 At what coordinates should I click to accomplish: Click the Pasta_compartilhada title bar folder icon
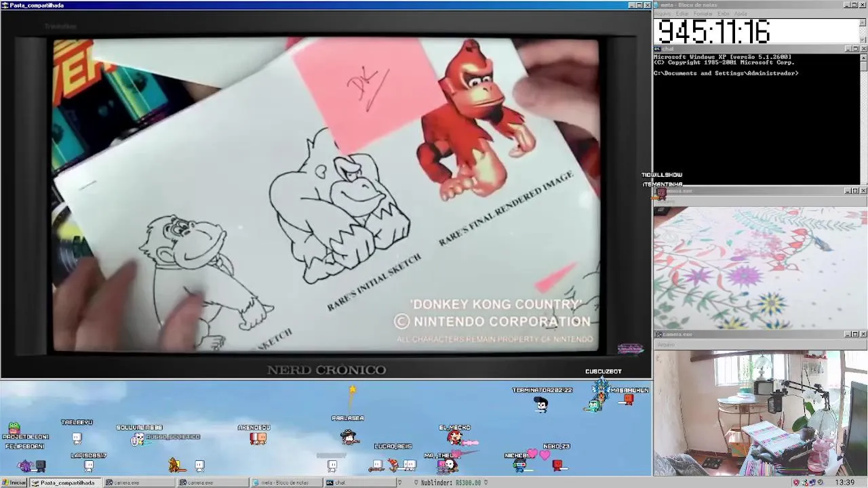5,5
